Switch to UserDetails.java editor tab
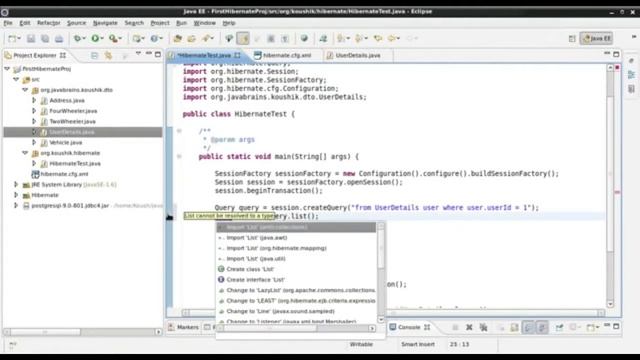 pyautogui.click(x=358, y=55)
